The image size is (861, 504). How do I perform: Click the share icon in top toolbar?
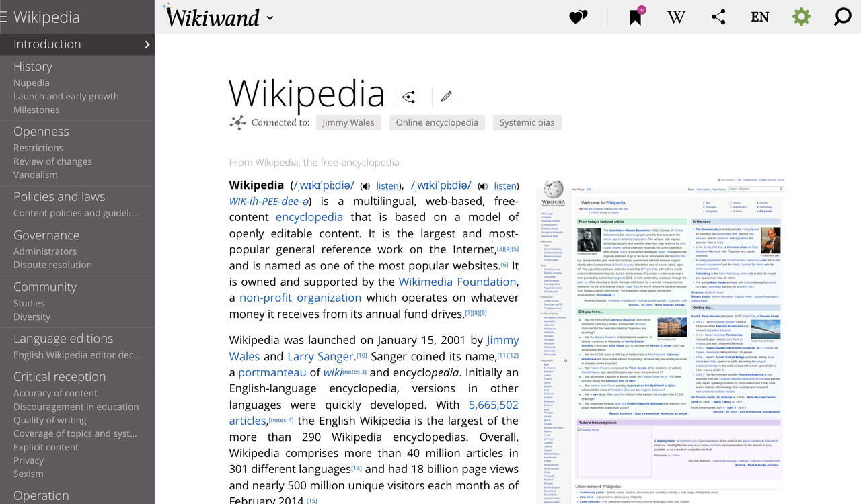click(x=718, y=17)
